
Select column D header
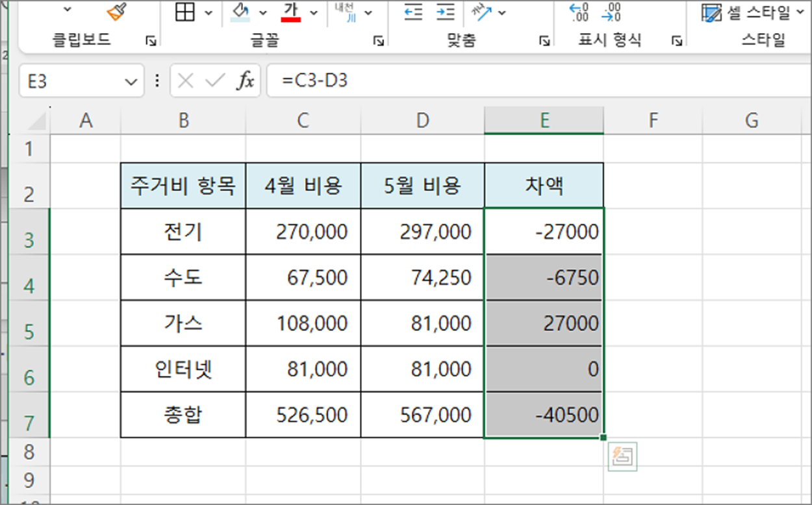tap(423, 120)
